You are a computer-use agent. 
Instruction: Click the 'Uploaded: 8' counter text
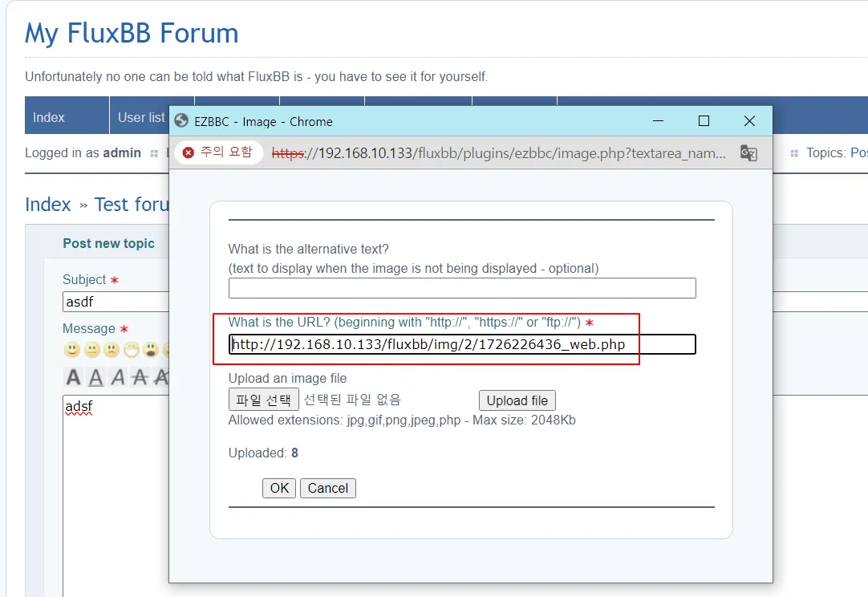coord(263,453)
